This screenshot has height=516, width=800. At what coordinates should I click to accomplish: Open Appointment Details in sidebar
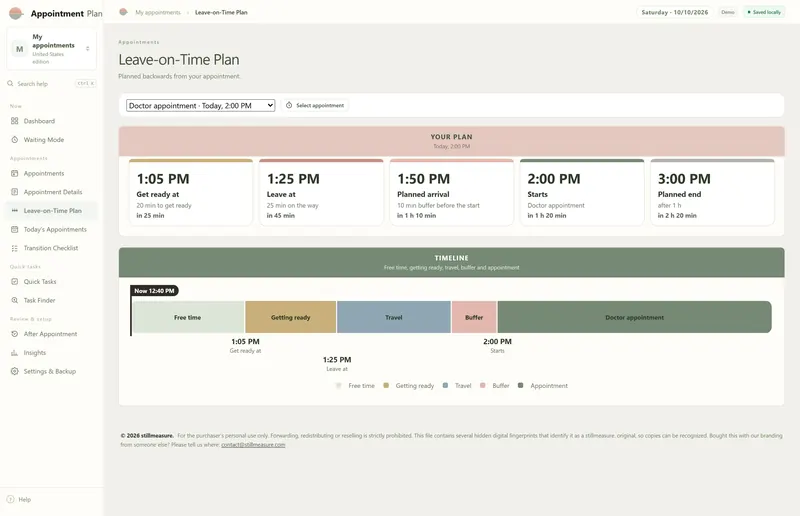[x=51, y=192]
